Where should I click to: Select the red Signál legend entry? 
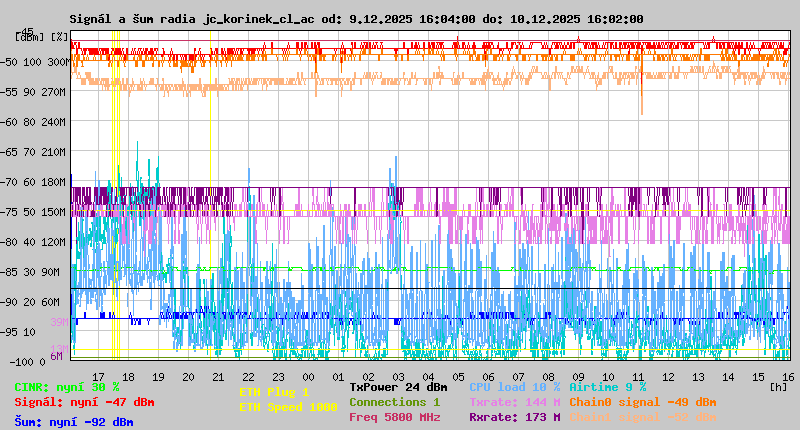coord(84,402)
